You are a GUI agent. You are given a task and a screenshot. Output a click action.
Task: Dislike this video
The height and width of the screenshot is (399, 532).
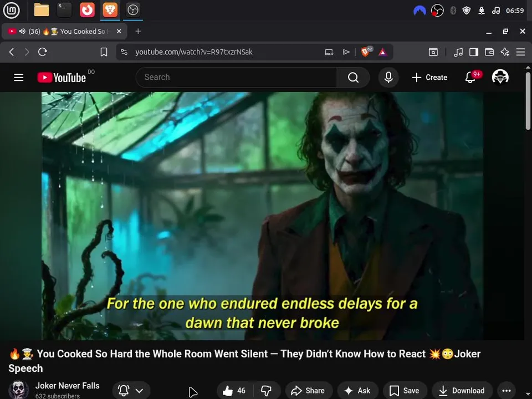click(x=267, y=391)
